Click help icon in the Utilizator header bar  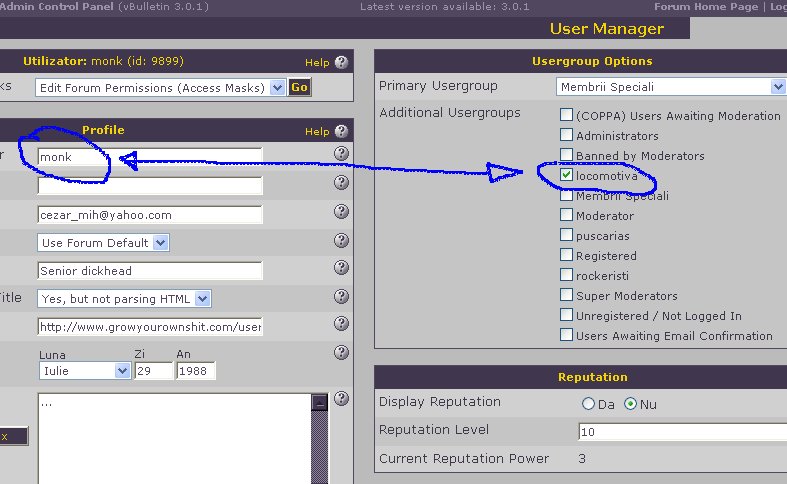tap(341, 62)
